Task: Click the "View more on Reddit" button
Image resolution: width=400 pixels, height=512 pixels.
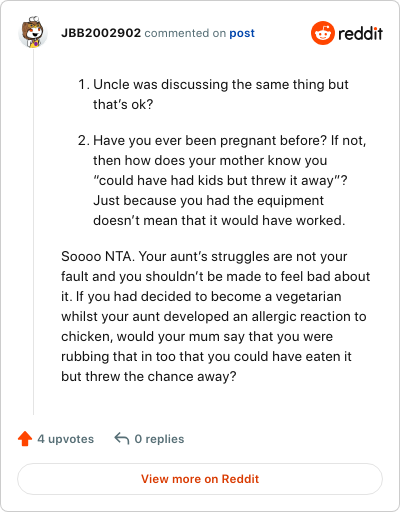Action: pyautogui.click(x=200, y=479)
